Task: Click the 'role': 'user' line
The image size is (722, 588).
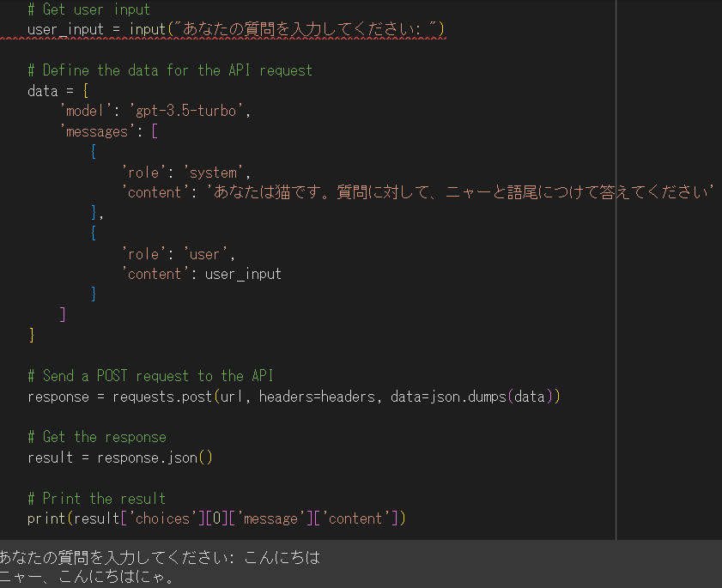Action: [x=179, y=254]
